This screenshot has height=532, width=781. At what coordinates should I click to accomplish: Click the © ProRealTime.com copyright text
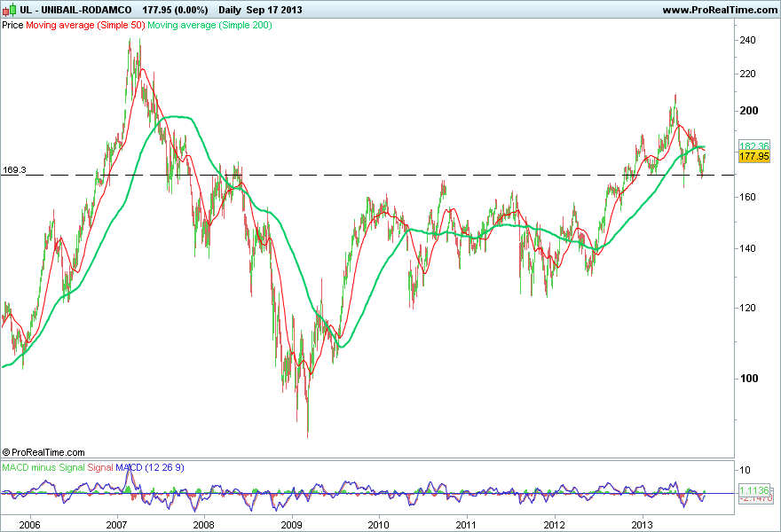point(43,452)
